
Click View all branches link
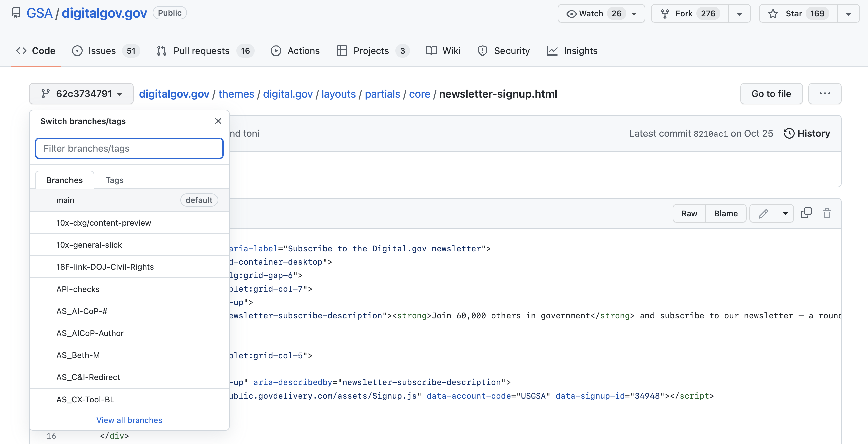tap(129, 420)
